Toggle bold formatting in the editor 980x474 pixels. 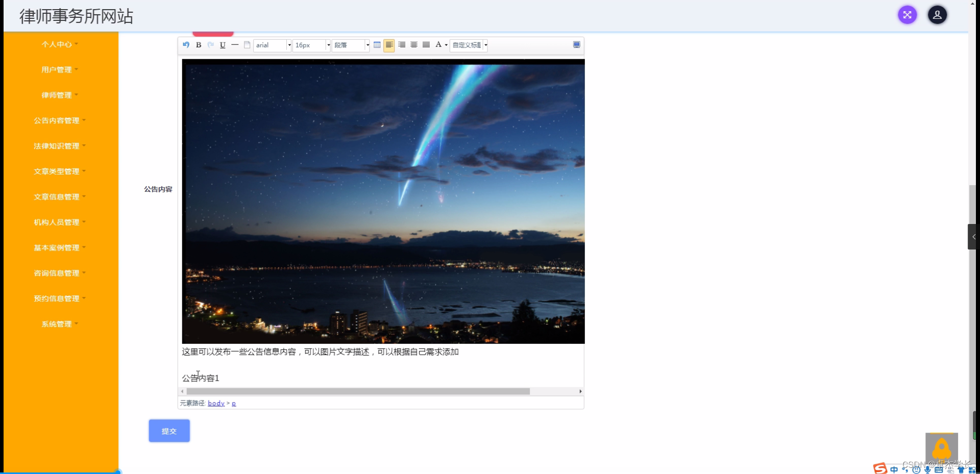click(x=199, y=45)
